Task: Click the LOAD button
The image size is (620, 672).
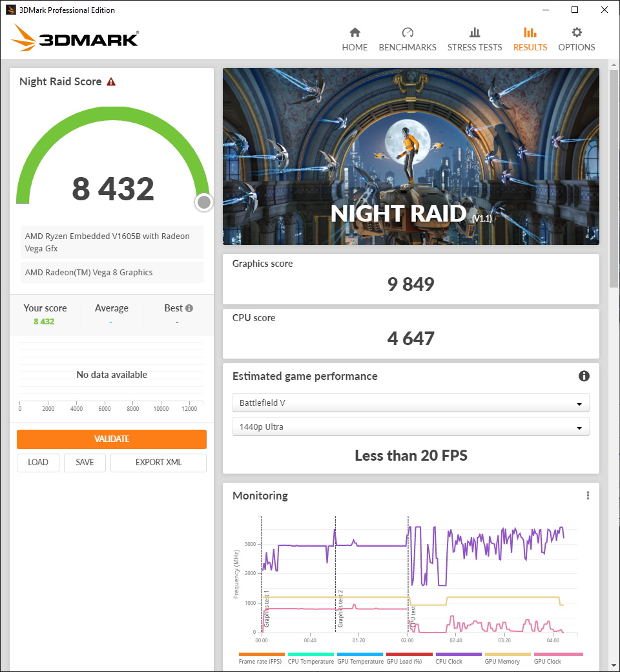Action: point(37,463)
